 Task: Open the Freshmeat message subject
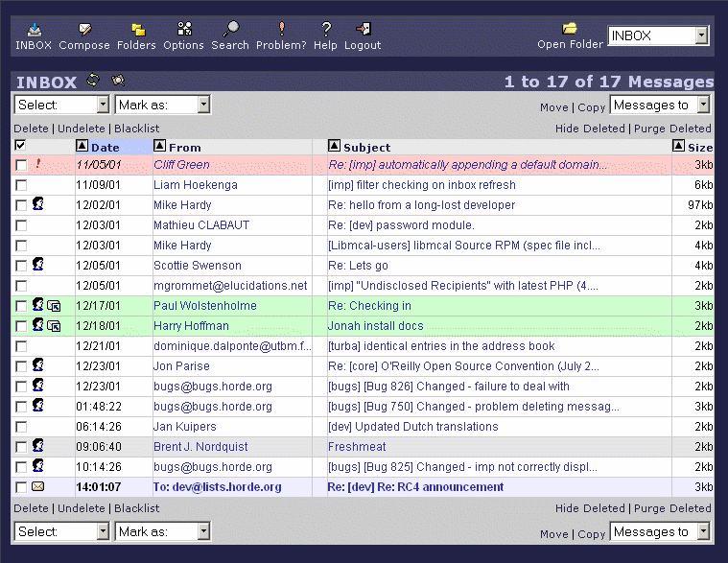tap(357, 447)
